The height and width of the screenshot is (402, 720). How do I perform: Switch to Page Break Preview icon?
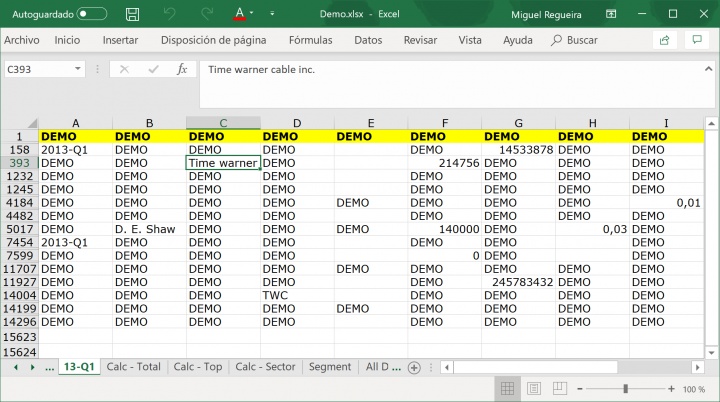(560, 389)
